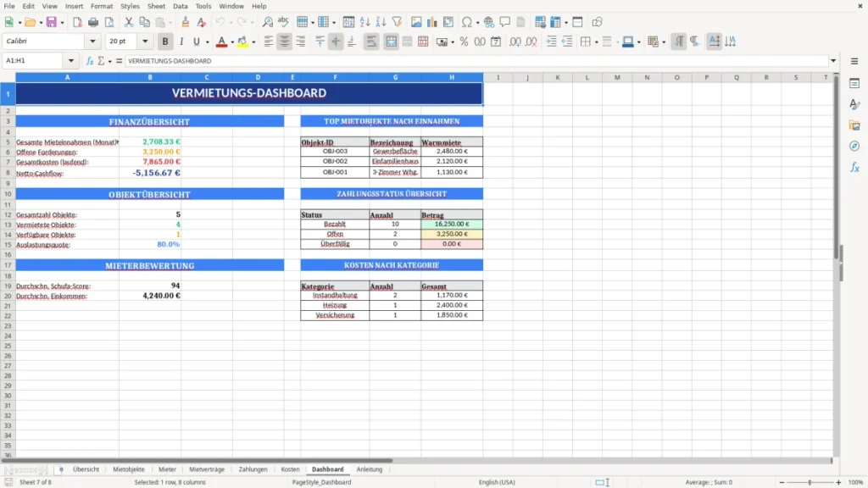Select column header I
This screenshot has height=488, width=868.
(498, 77)
